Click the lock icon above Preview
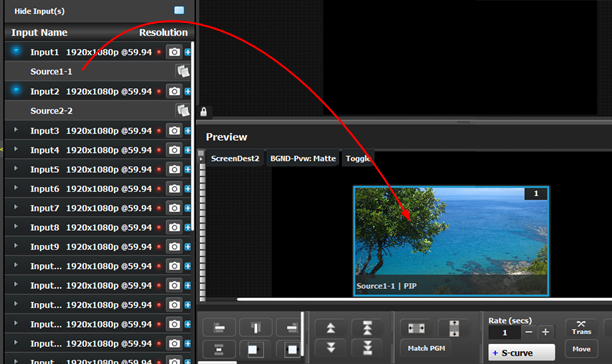 point(203,112)
